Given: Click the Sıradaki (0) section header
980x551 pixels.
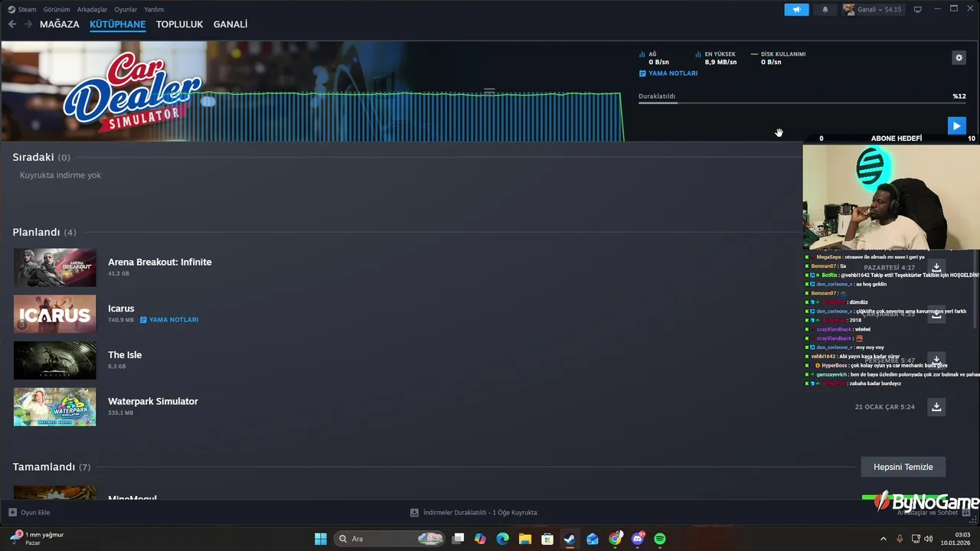Looking at the screenshot, I should pos(41,157).
